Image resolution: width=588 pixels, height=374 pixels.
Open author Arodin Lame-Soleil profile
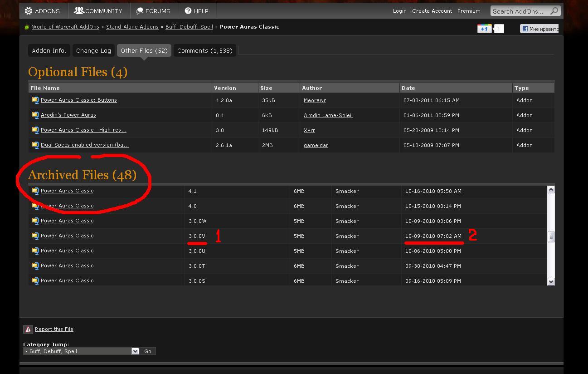(x=328, y=115)
